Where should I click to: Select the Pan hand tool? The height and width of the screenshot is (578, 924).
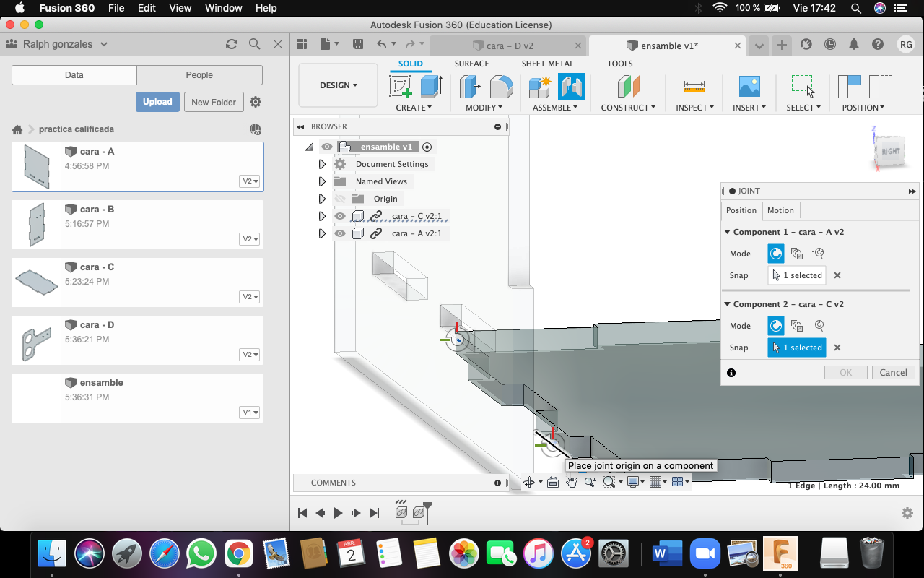(572, 483)
